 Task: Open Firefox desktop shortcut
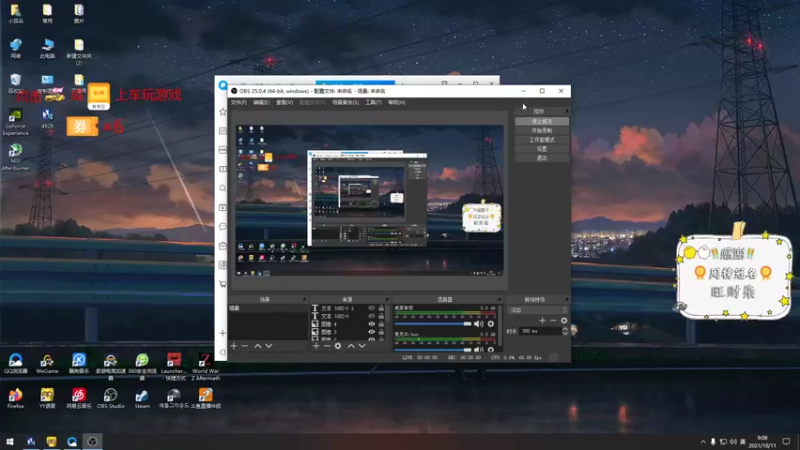pos(15,398)
